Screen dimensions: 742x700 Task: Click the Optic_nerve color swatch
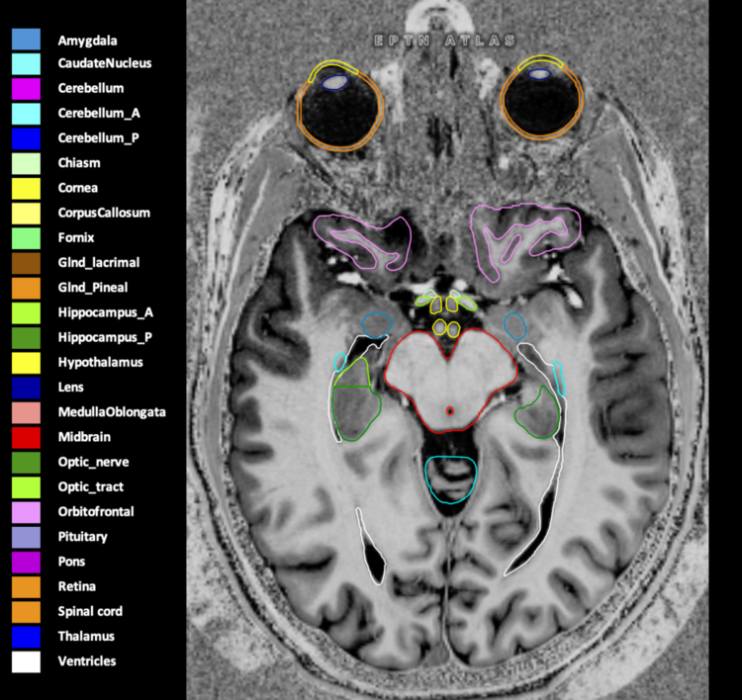point(26,463)
